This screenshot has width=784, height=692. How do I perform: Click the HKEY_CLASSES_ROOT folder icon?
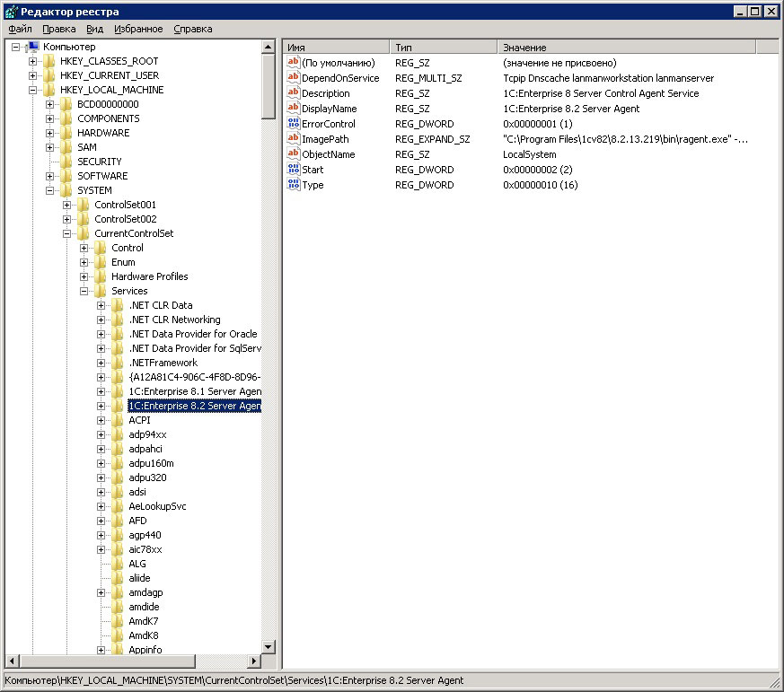coord(49,61)
